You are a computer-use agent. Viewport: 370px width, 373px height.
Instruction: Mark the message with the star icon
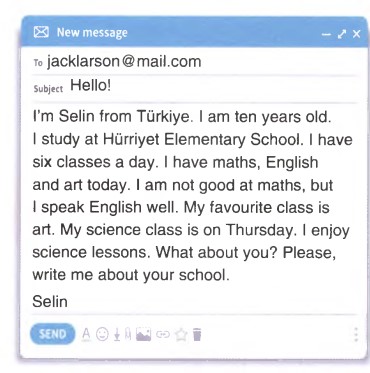pos(181,334)
